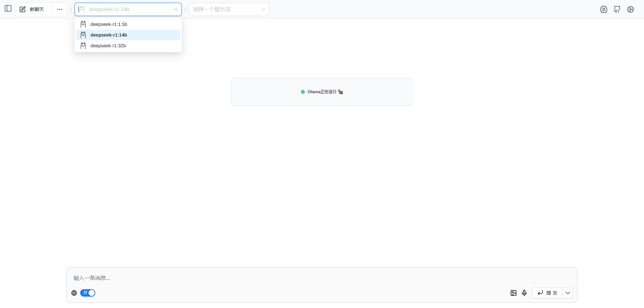Open the 选择一个提示词 prompt dropdown
Screen dimensions: 644x308
229,9
